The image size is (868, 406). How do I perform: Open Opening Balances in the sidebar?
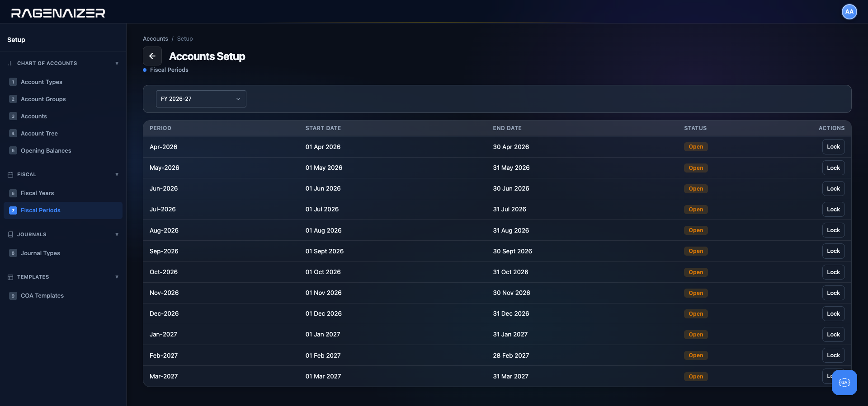point(63,151)
